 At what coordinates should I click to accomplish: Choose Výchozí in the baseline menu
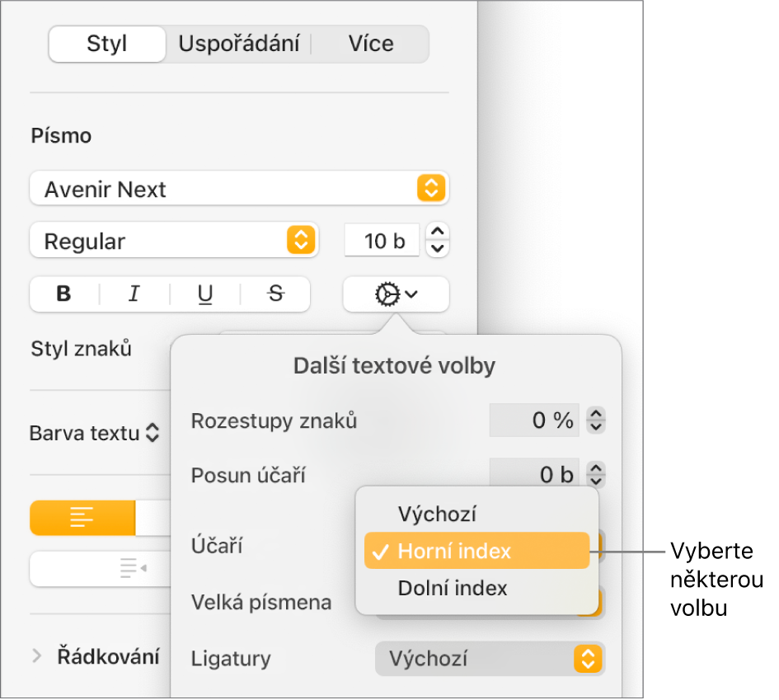(477, 514)
